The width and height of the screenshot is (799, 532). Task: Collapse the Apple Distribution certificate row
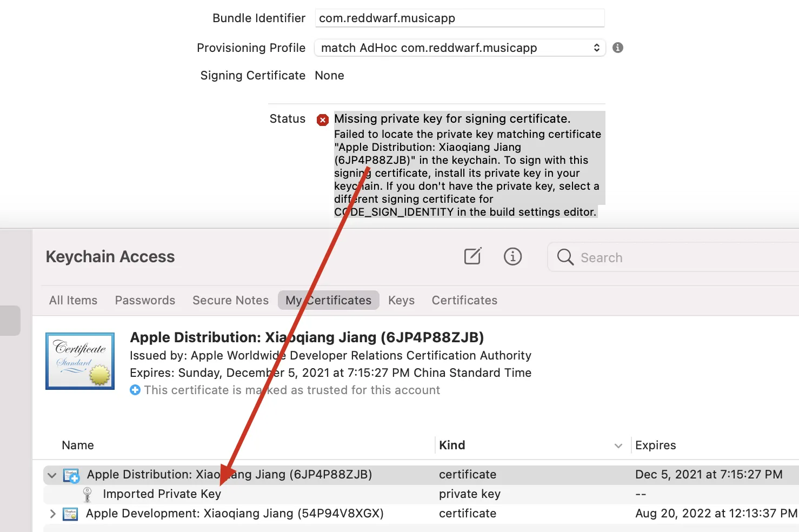52,475
